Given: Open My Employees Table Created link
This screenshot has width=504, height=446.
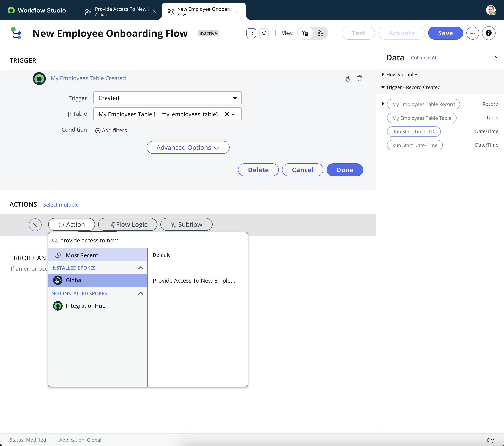Looking at the screenshot, I should (88, 78).
